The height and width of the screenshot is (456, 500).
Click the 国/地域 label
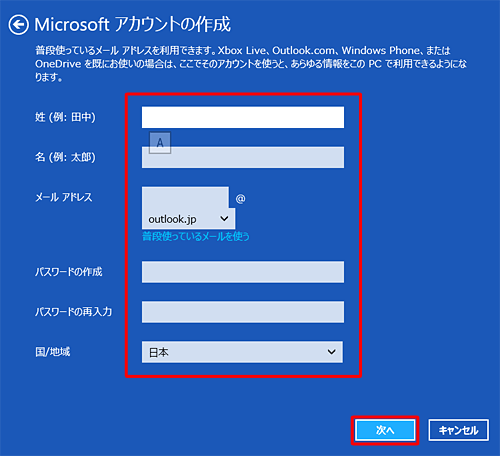click(53, 352)
